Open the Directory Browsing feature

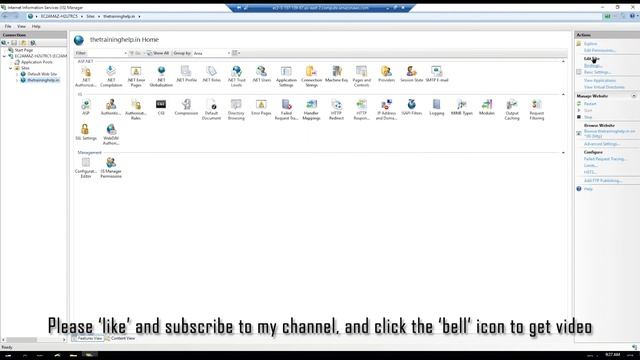coord(236,109)
